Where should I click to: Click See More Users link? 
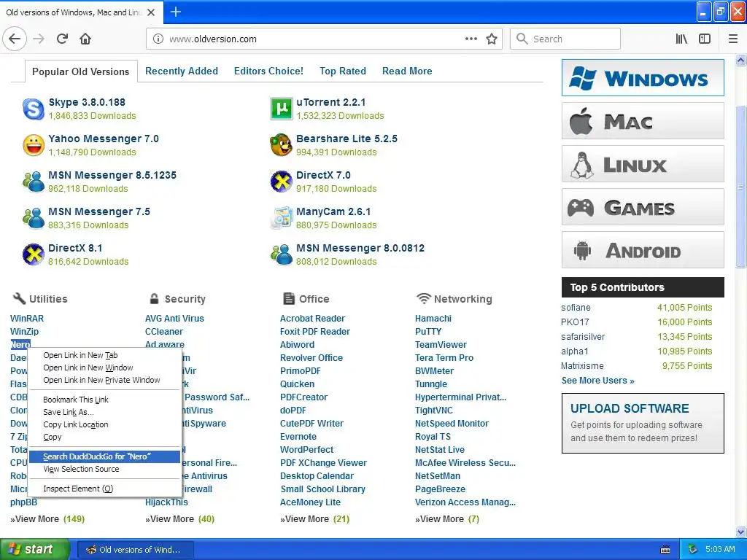598,381
